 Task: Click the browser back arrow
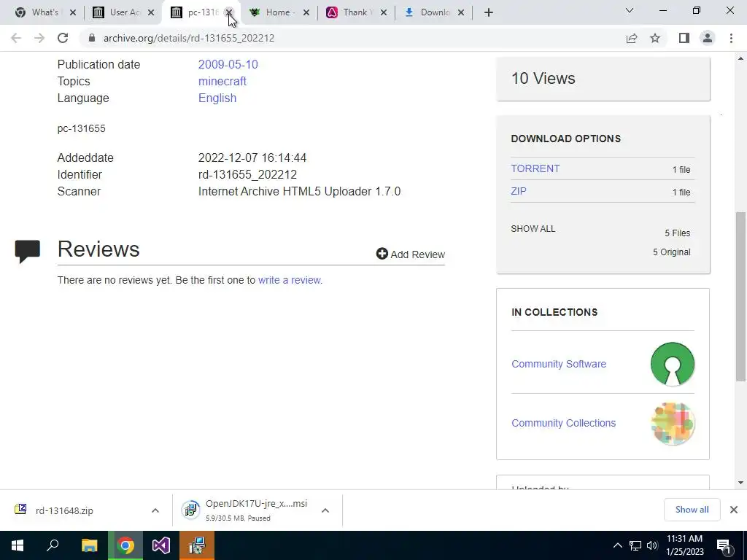coord(16,38)
